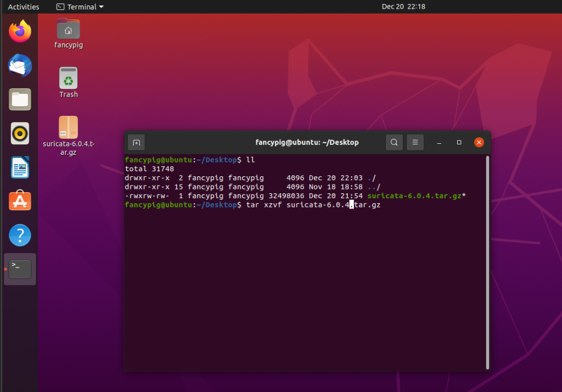This screenshot has width=562, height=392.
Task: Select the Trash desktop icon
Action: click(x=69, y=82)
